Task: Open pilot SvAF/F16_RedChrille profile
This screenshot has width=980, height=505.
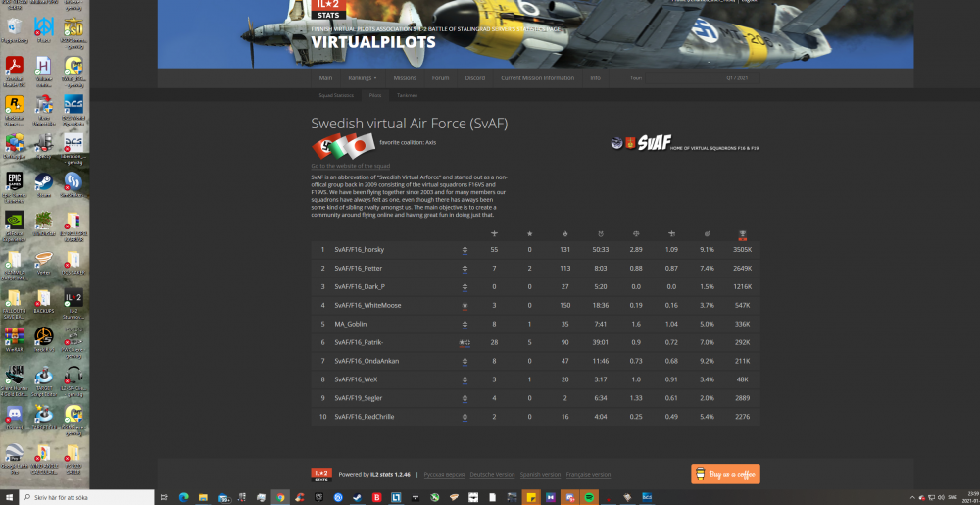Action: [364, 417]
